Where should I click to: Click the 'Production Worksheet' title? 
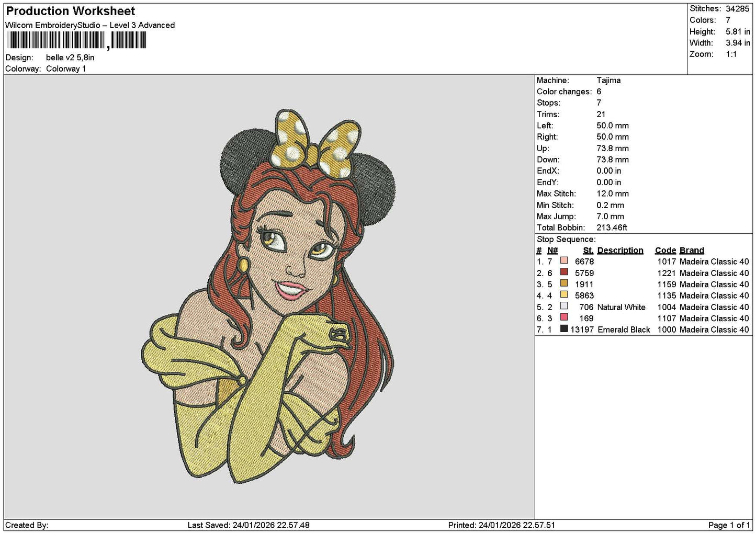(x=71, y=11)
